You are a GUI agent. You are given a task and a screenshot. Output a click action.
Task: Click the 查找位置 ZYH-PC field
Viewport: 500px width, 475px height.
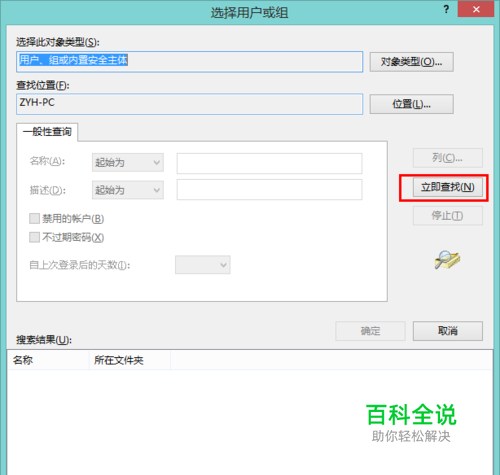pos(189,104)
